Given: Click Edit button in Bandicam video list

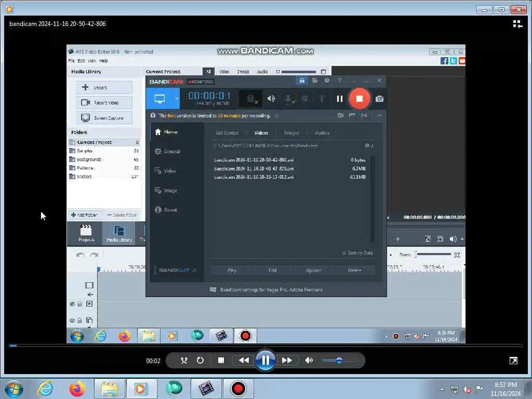Looking at the screenshot, I should tap(272, 270).
